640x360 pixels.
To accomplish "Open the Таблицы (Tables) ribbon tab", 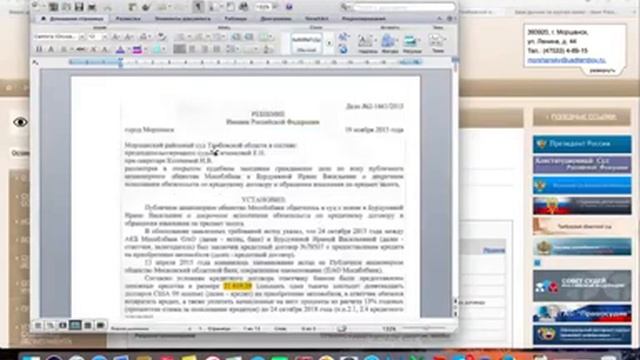I will pyautogui.click(x=235, y=18).
